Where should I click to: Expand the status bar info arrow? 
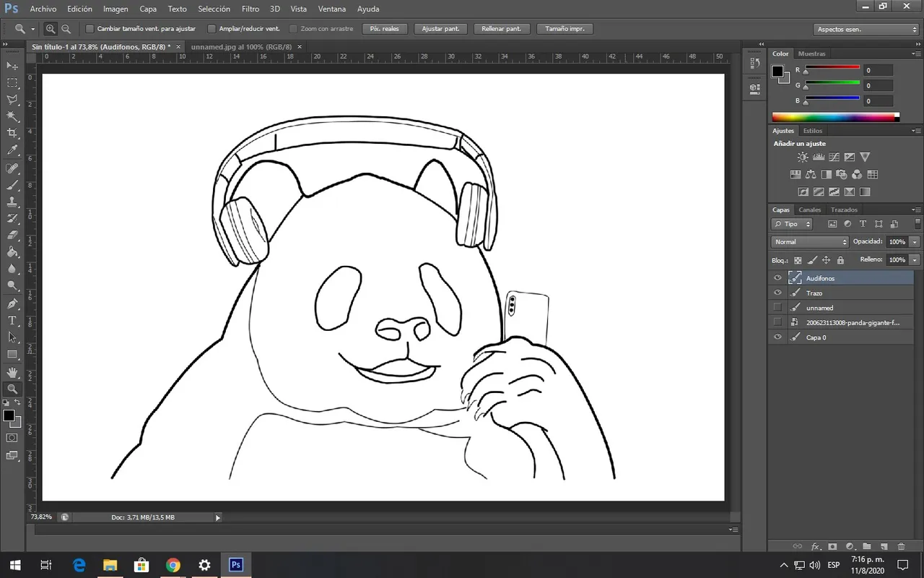coord(217,517)
